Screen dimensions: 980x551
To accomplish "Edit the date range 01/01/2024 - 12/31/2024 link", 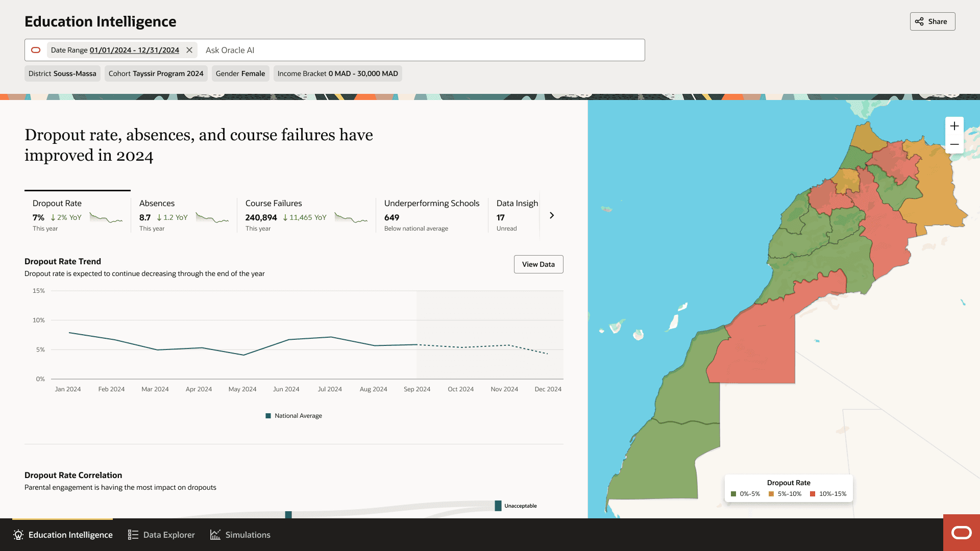I will click(x=134, y=50).
